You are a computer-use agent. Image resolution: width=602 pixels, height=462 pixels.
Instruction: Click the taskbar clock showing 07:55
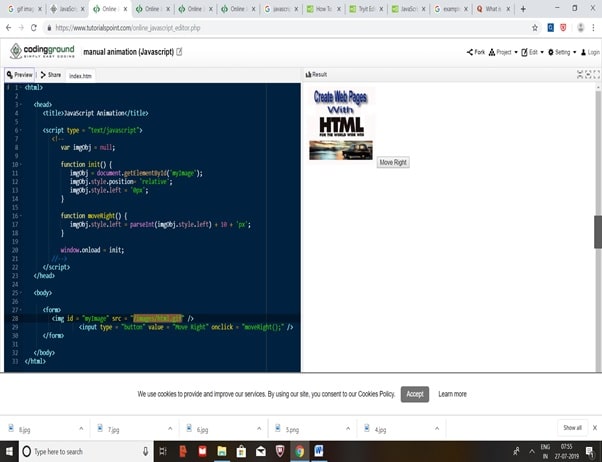(x=567, y=452)
